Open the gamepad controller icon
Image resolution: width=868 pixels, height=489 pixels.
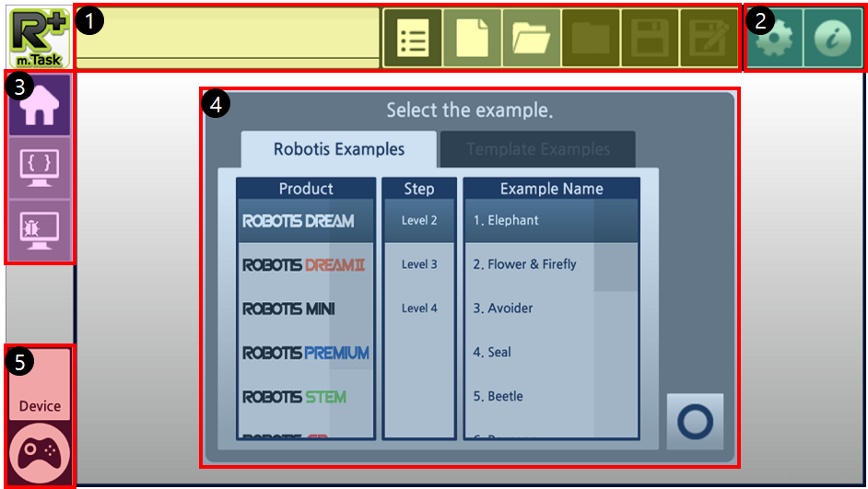pyautogui.click(x=40, y=454)
